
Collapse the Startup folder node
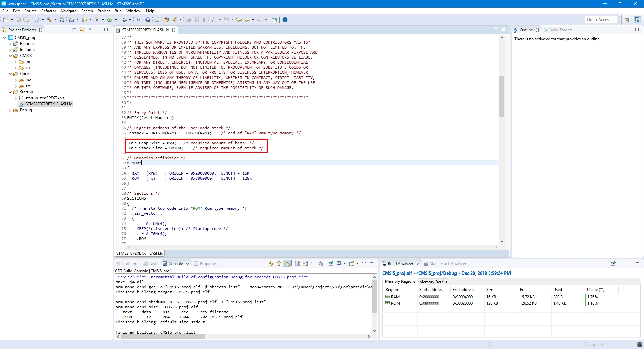pyautogui.click(x=10, y=92)
